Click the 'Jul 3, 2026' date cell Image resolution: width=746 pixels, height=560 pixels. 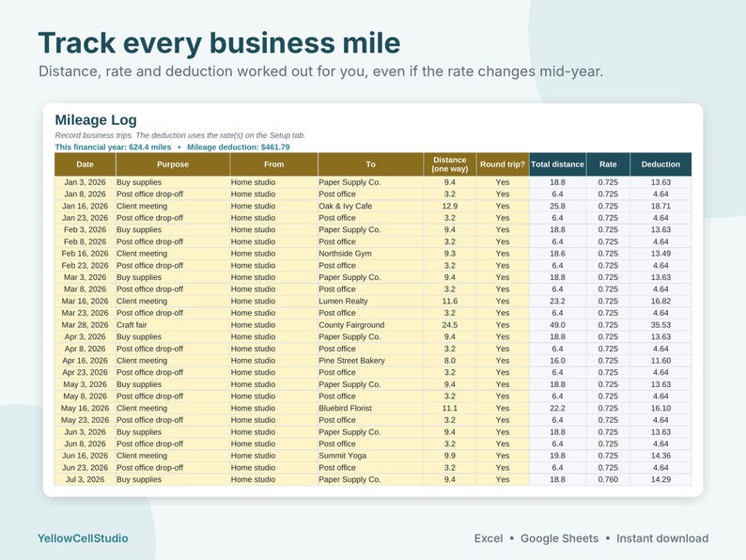click(85, 479)
